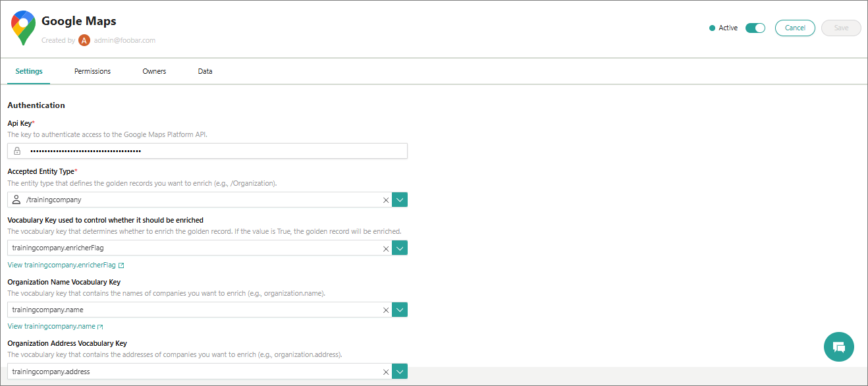The height and width of the screenshot is (386, 868).
Task: Click the Save button
Action: point(841,28)
